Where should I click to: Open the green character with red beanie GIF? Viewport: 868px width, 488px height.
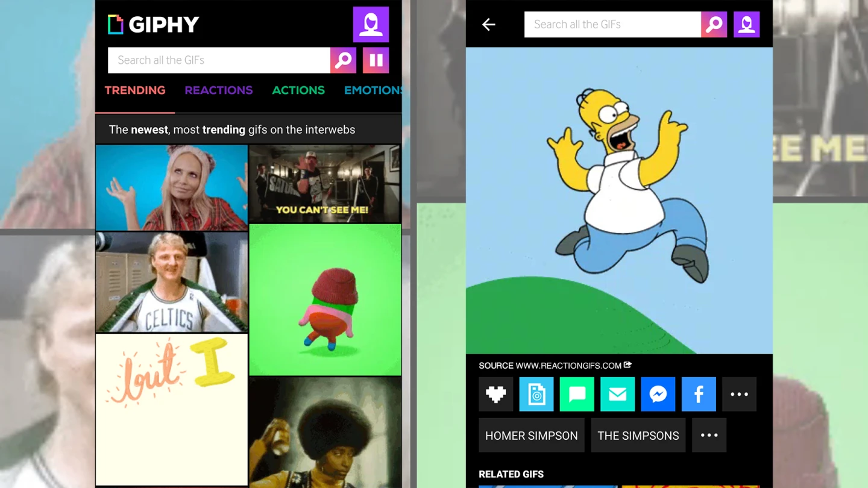tap(325, 299)
